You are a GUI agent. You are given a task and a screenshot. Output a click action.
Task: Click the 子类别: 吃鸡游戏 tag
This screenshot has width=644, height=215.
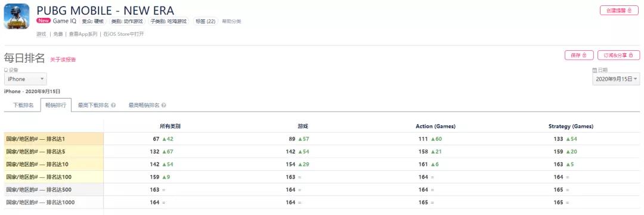168,21
